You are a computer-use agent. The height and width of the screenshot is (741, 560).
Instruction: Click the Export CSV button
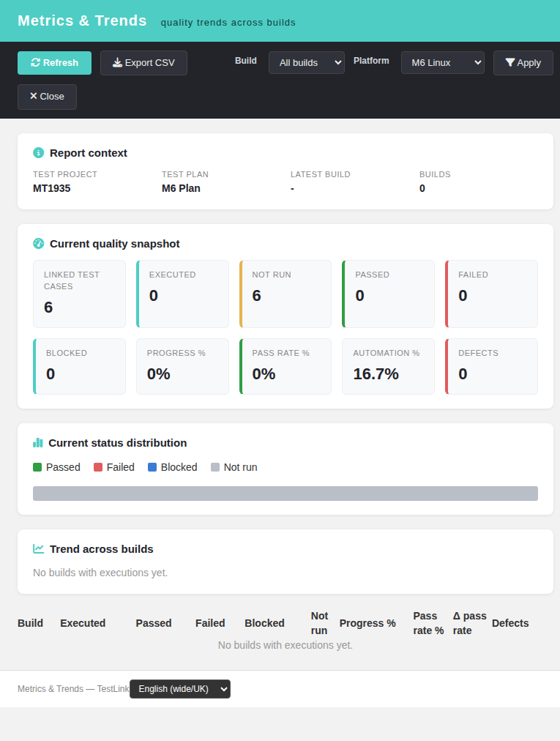(143, 63)
